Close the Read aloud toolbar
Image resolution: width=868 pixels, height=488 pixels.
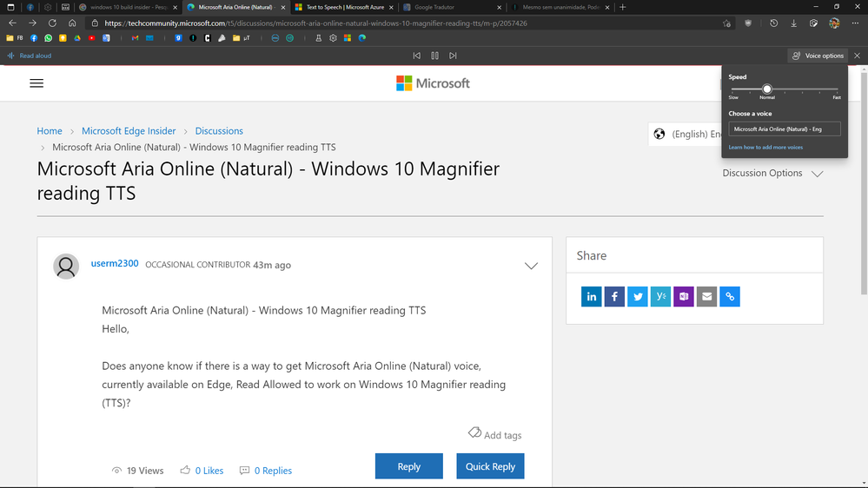coord(857,56)
